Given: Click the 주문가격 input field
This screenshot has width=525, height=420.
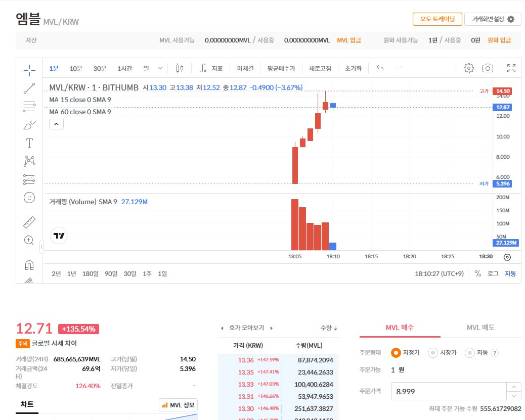Looking at the screenshot, I should point(449,392).
